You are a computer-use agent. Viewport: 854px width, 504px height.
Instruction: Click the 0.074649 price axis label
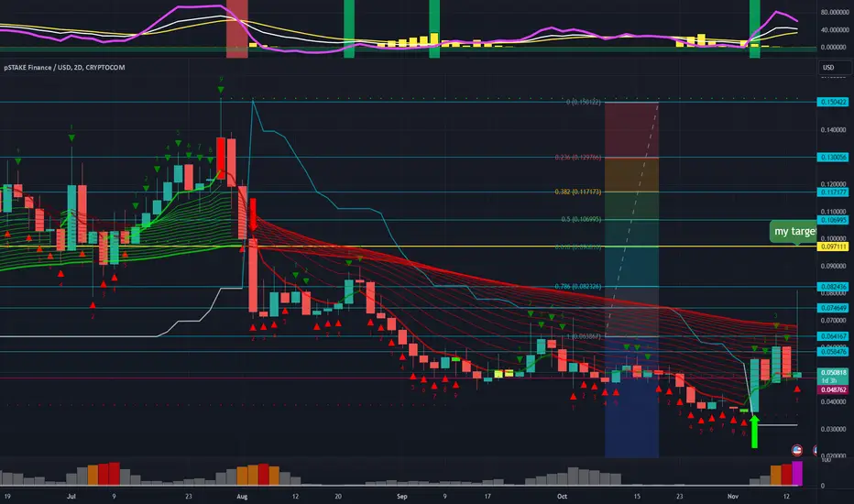point(832,308)
